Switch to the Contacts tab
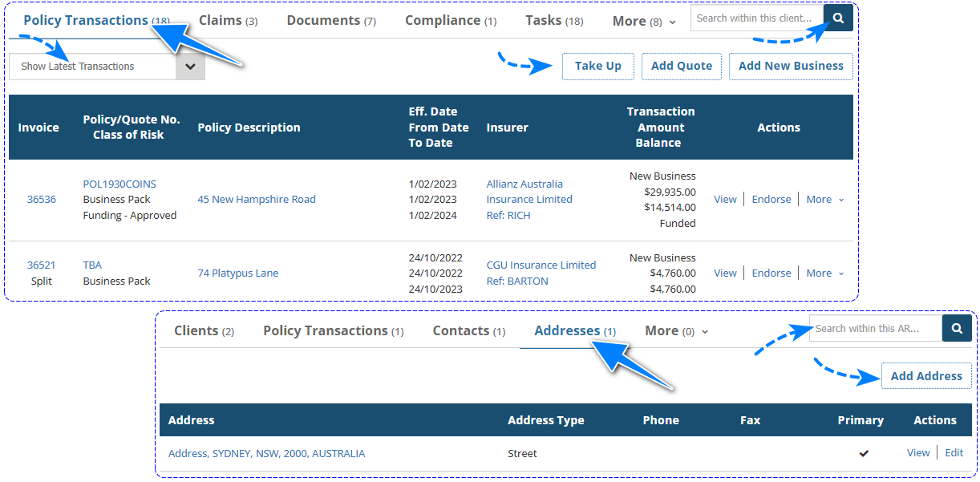 [468, 330]
